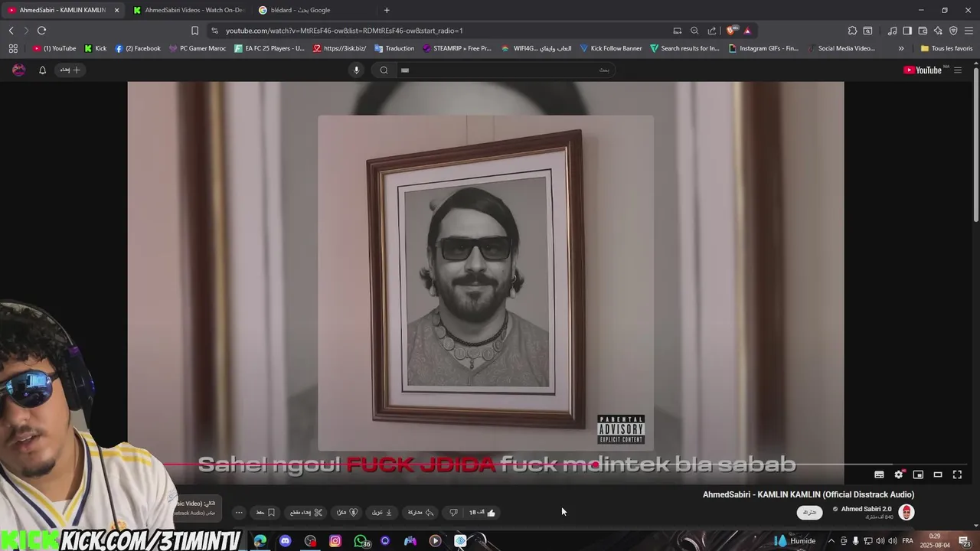Screen dimensions: 980x551
Task: Open YouTube notifications bell
Action: 42,70
